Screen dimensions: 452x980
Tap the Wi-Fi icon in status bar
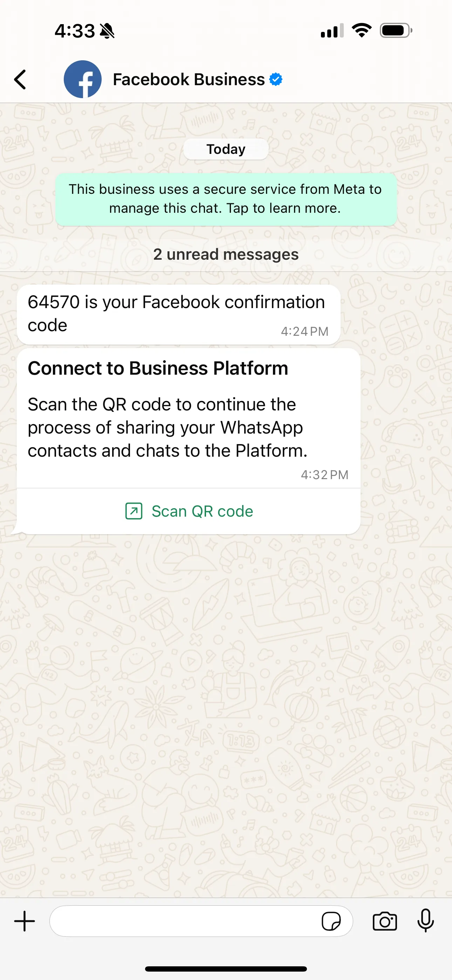(x=362, y=30)
